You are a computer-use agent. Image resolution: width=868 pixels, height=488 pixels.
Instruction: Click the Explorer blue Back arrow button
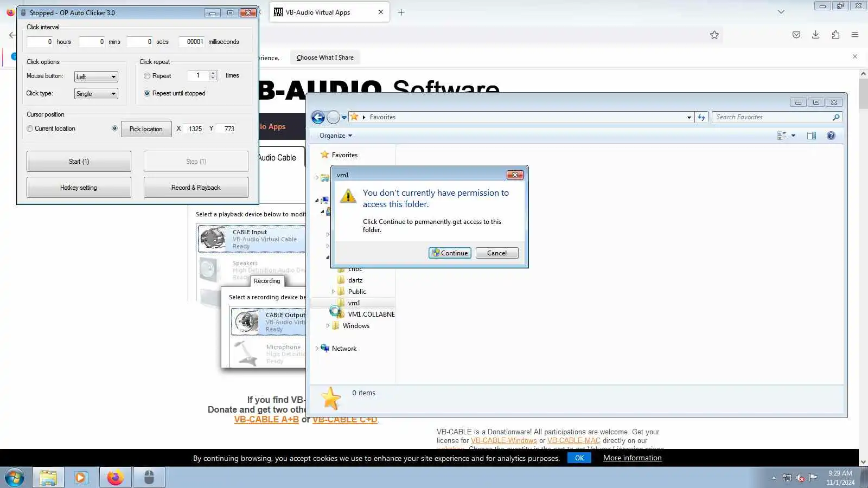coord(318,117)
